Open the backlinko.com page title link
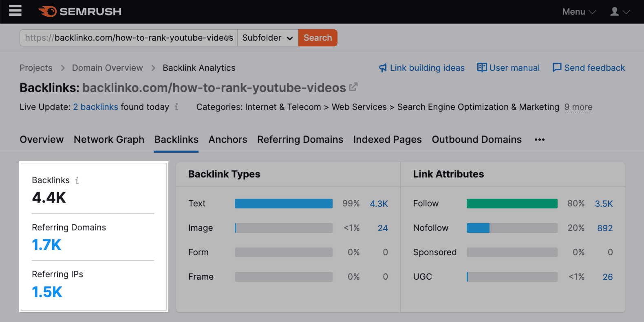The image size is (644, 322). coord(214,88)
